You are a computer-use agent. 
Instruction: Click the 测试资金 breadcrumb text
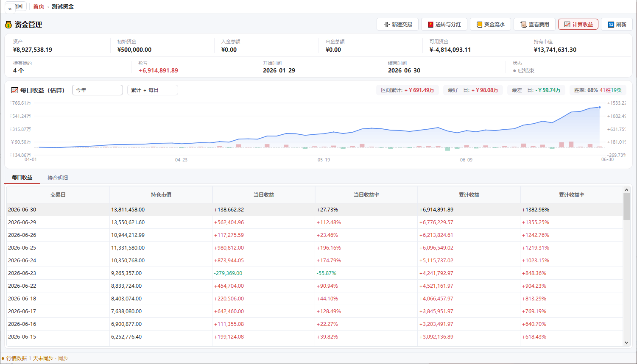63,6
